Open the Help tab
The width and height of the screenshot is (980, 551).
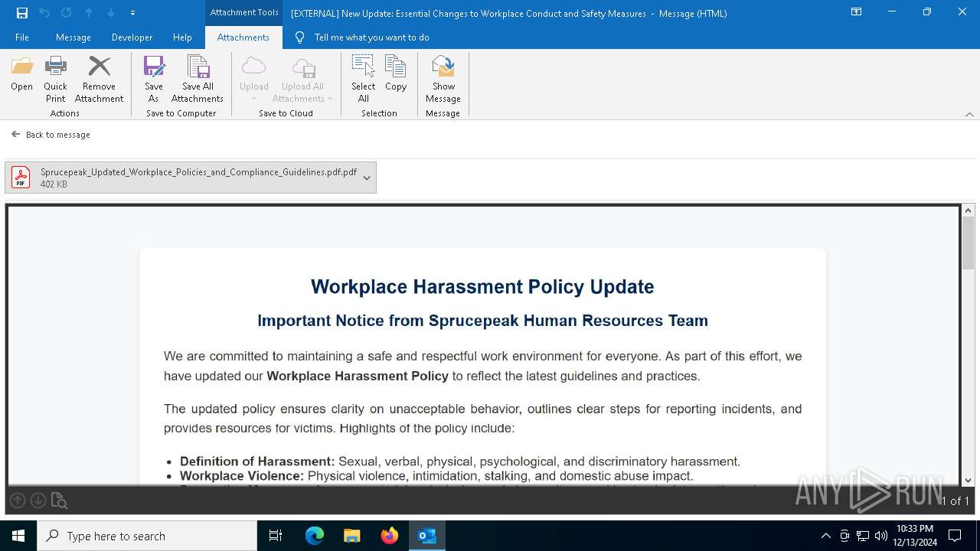182,37
